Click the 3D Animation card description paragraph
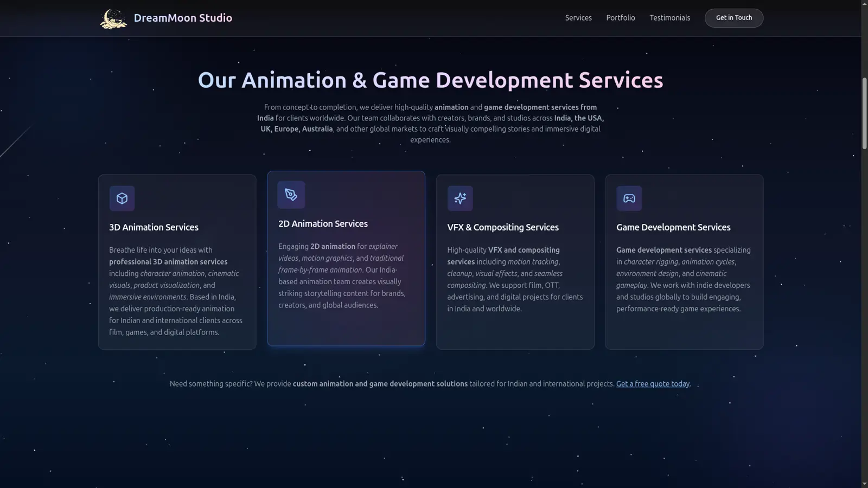 click(x=176, y=291)
